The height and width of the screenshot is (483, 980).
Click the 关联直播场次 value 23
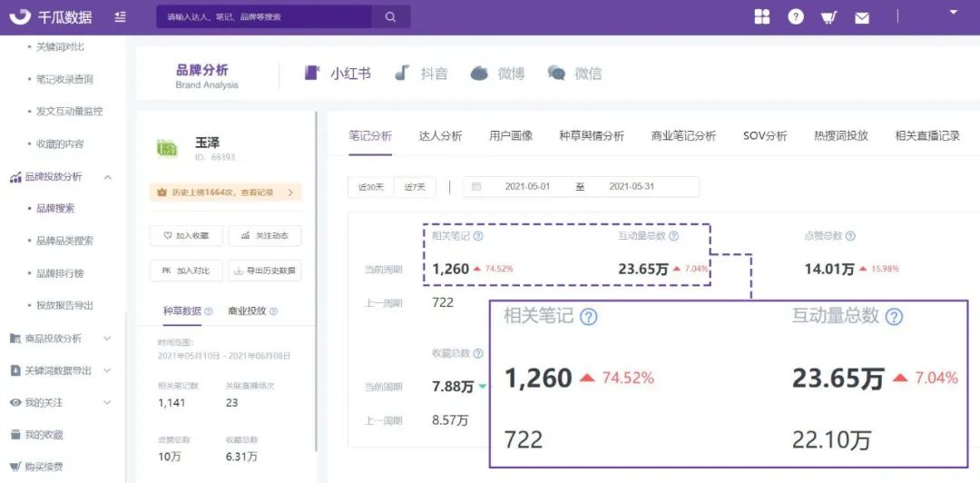232,403
